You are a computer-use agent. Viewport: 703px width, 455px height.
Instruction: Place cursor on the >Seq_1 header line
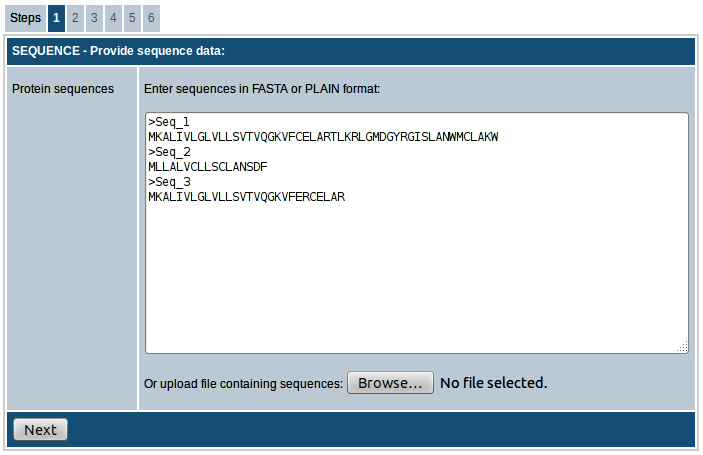(169, 121)
